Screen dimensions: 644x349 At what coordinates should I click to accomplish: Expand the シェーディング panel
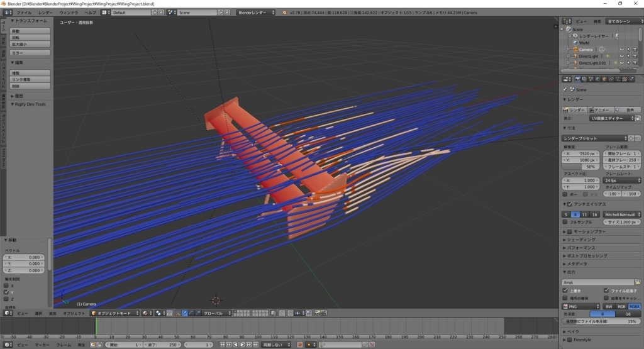[x=580, y=240]
